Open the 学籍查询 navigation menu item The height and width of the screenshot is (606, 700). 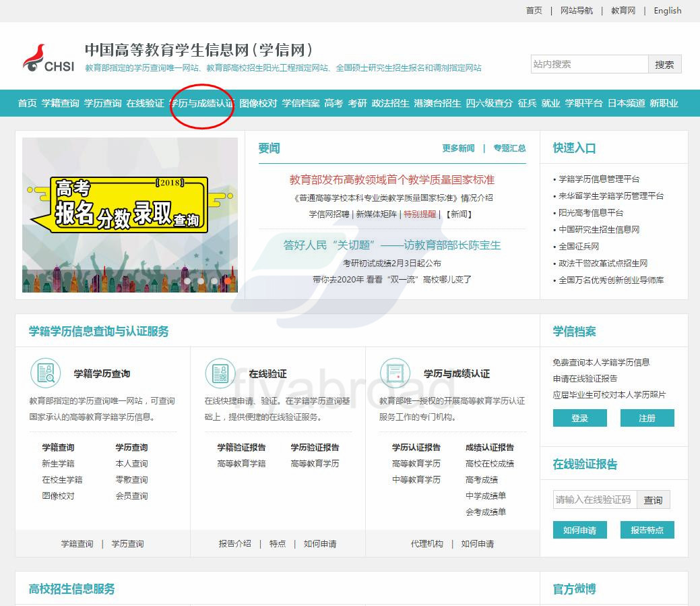click(x=60, y=103)
